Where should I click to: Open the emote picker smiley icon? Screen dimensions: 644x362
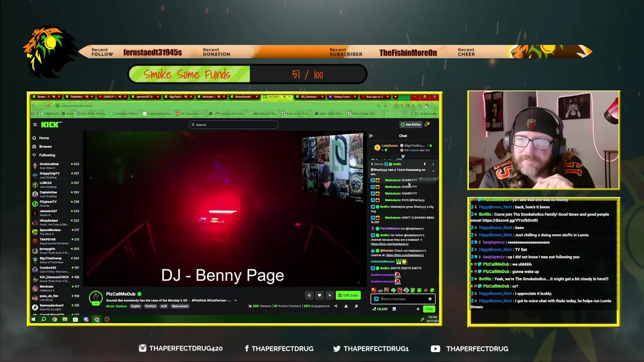(x=430, y=299)
